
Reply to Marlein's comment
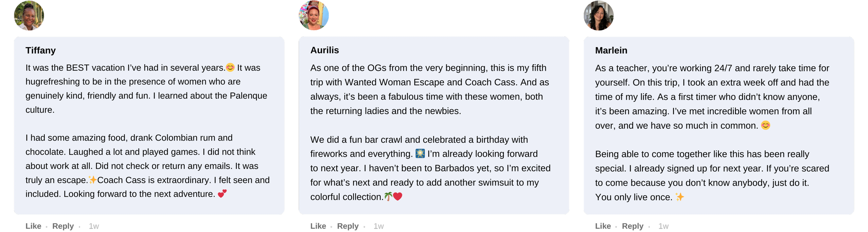click(x=633, y=226)
